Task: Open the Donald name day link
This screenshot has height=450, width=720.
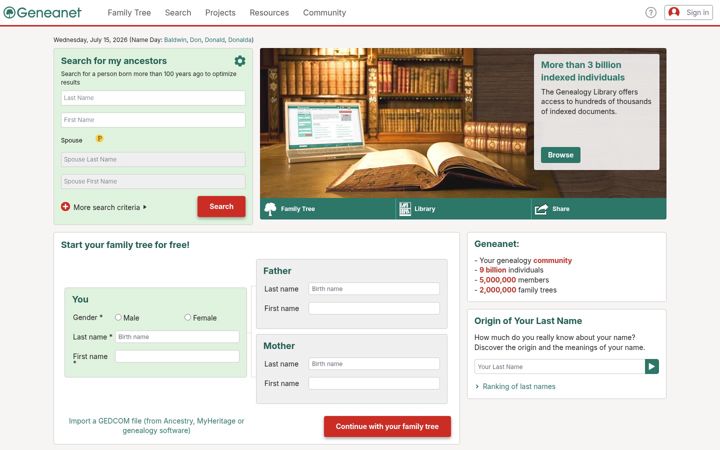Action: point(214,40)
